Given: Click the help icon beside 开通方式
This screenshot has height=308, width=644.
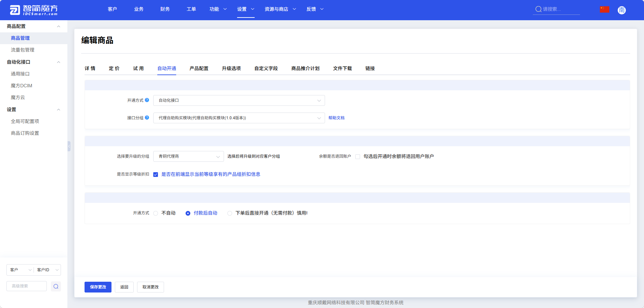Looking at the screenshot, I should click(x=147, y=100).
